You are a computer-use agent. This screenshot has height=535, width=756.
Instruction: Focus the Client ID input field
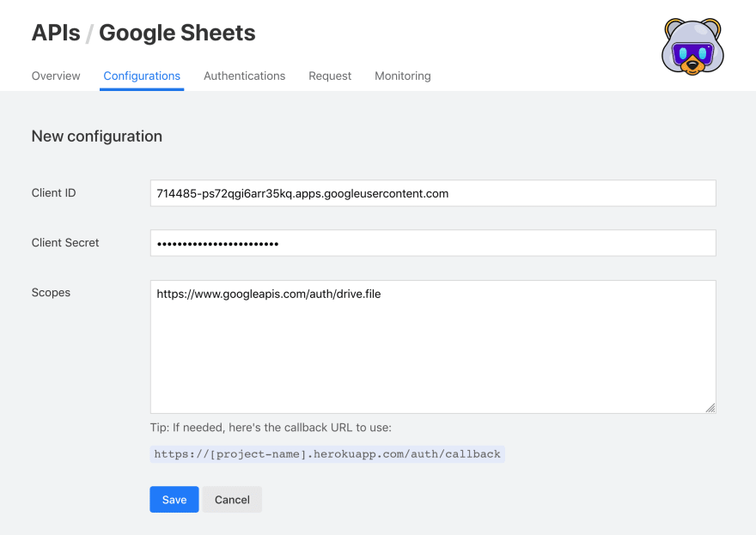coord(433,193)
